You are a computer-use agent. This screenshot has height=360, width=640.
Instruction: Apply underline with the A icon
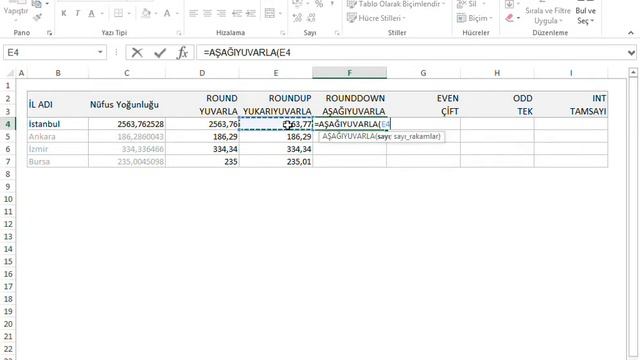[x=91, y=13]
